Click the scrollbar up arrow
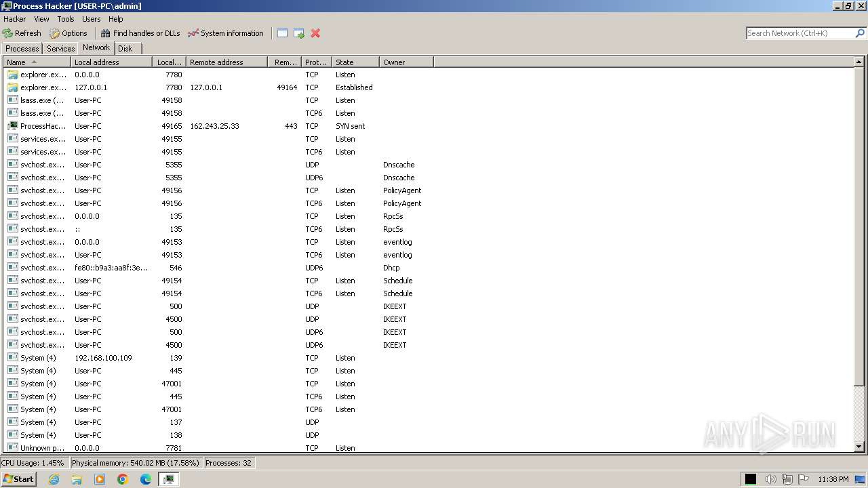Screen dimensions: 868x488 [859, 62]
